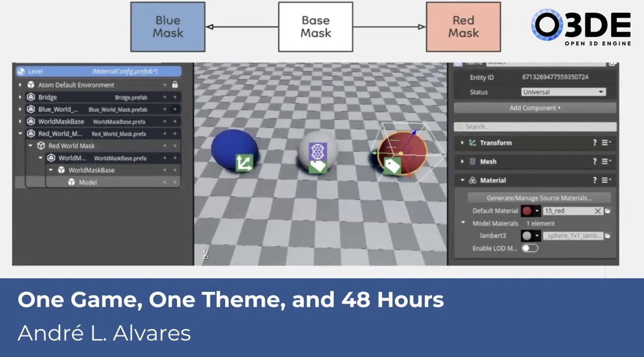Click the prefab icon beside Bridge
The image size is (644, 357).
point(31,98)
